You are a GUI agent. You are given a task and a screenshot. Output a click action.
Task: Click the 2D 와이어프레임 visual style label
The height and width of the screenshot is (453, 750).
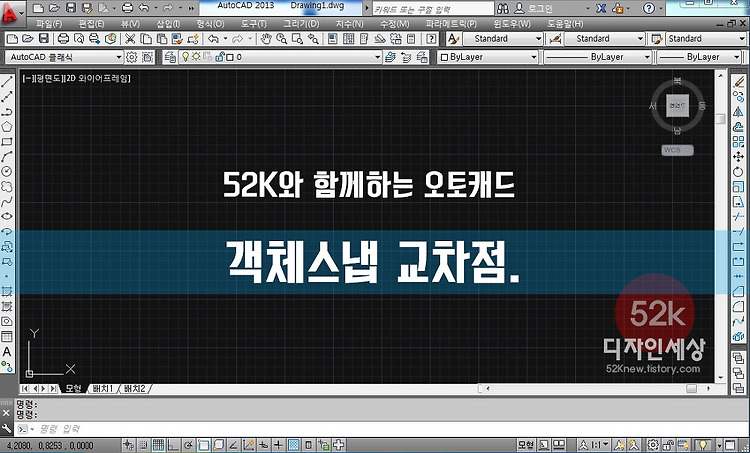tap(98, 78)
